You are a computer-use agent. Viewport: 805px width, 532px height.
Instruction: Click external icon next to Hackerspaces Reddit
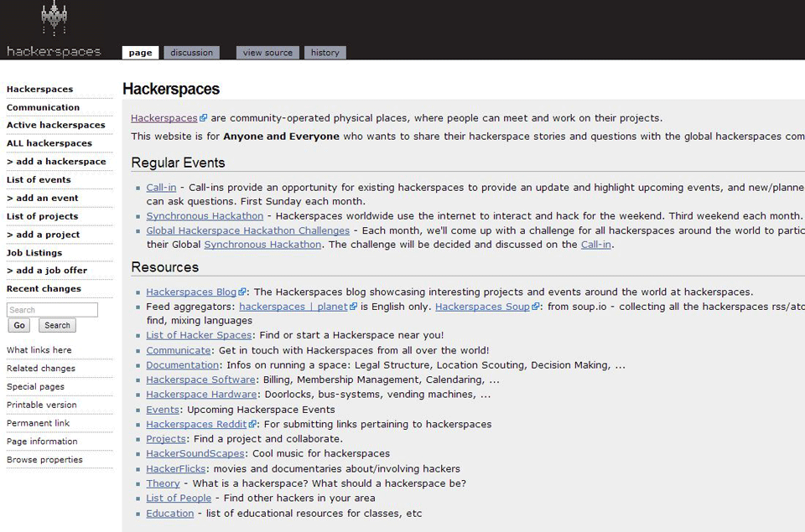click(252, 424)
